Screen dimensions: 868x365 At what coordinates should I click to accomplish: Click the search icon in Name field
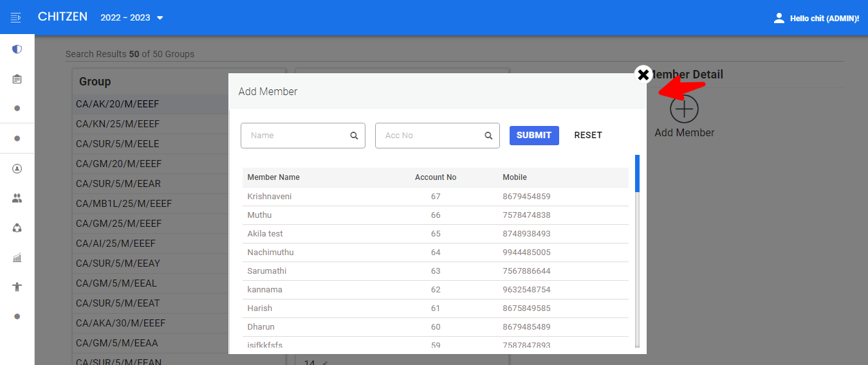pos(354,136)
